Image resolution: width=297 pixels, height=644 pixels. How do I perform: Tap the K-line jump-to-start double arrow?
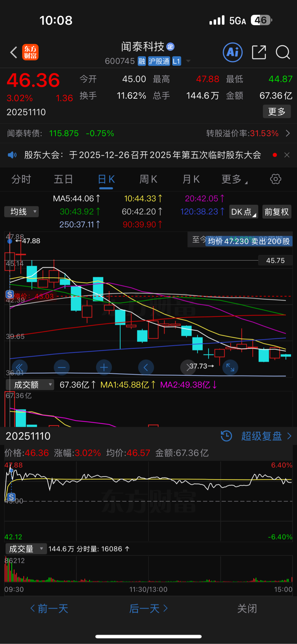tap(19, 367)
